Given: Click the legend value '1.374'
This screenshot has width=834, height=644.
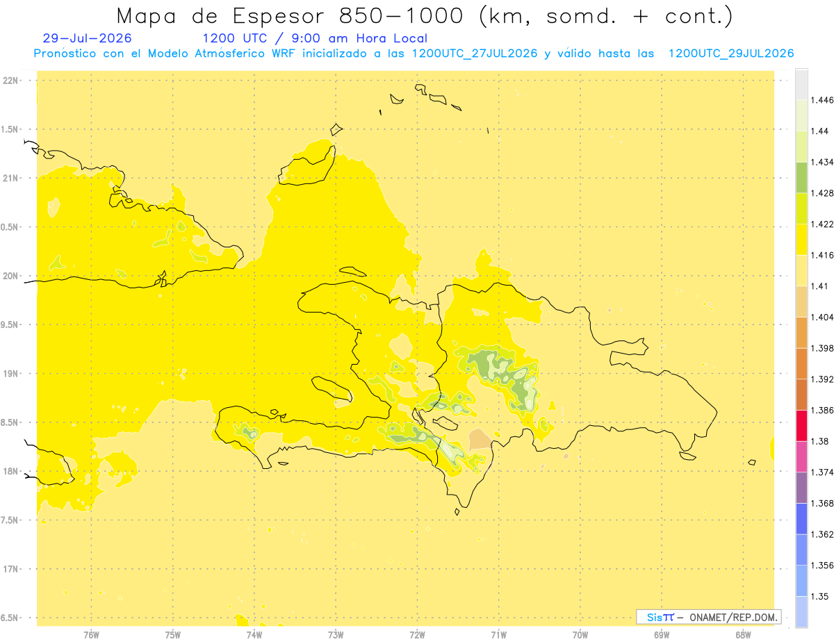Looking at the screenshot, I should coord(823,472).
